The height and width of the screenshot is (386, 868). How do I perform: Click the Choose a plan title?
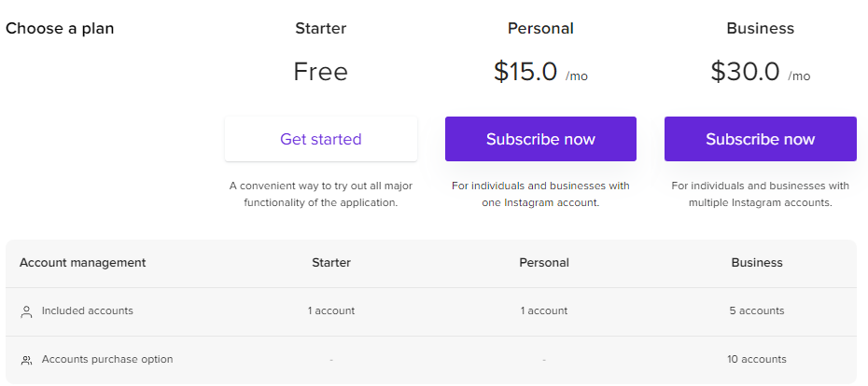pyautogui.click(x=60, y=28)
